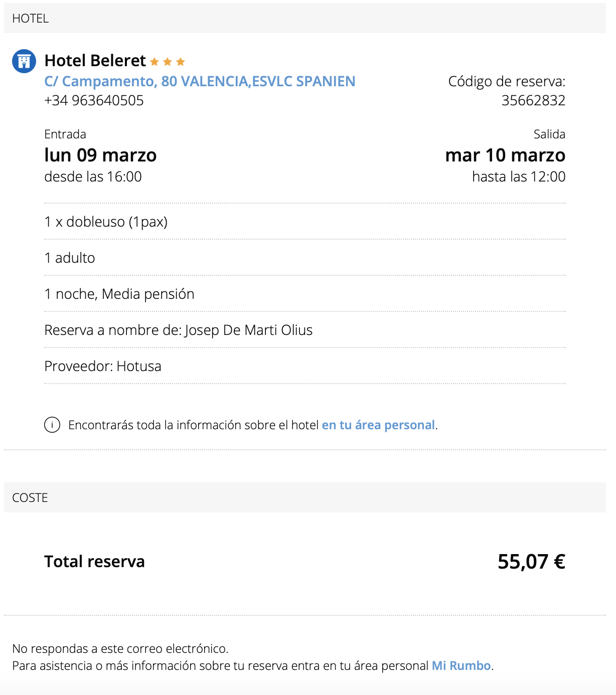Click the COSTE section header

pos(305,497)
